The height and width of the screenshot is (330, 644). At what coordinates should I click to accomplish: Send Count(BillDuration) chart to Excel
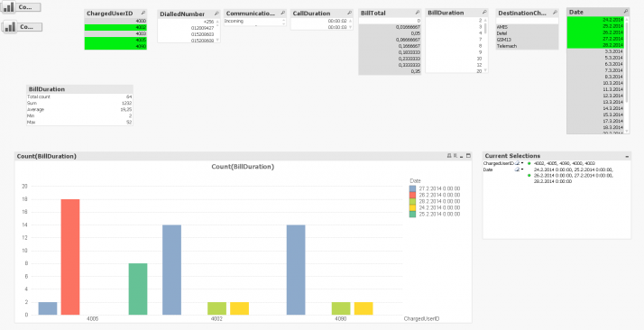pyautogui.click(x=455, y=156)
